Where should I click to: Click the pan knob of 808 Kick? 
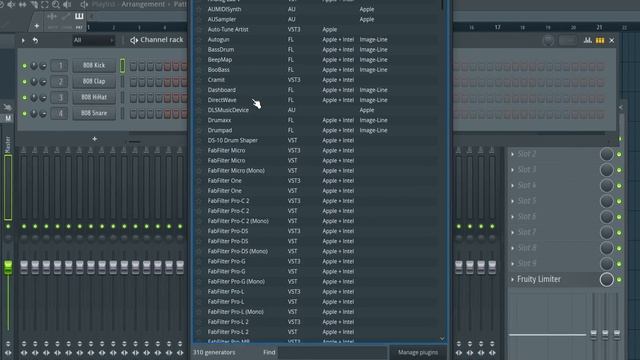(34, 66)
